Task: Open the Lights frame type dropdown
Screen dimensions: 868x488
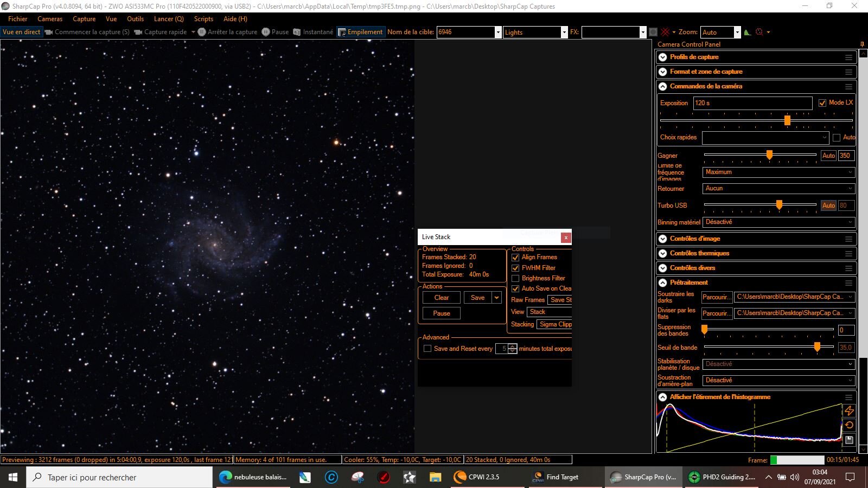Action: click(564, 32)
